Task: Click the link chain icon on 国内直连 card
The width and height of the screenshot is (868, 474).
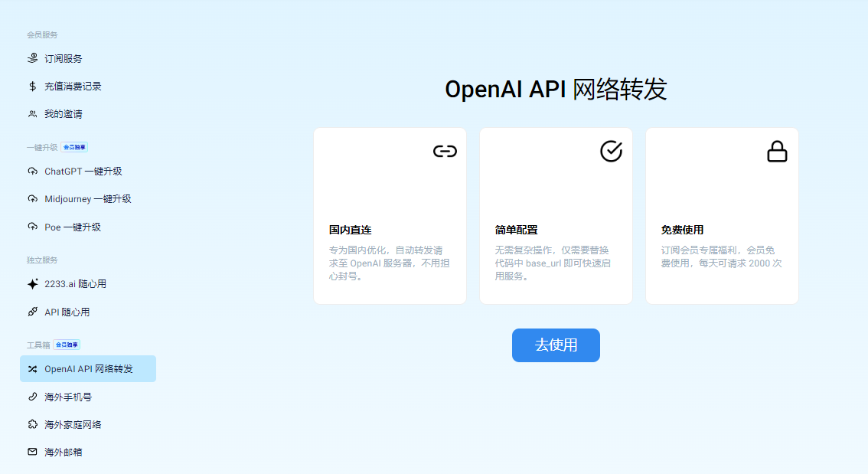Action: coord(445,151)
